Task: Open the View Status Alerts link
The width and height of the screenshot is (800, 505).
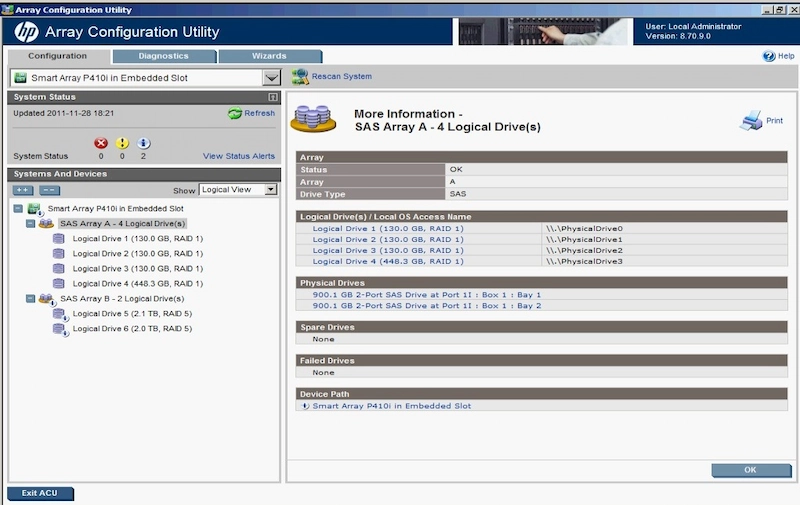Action: coord(239,156)
